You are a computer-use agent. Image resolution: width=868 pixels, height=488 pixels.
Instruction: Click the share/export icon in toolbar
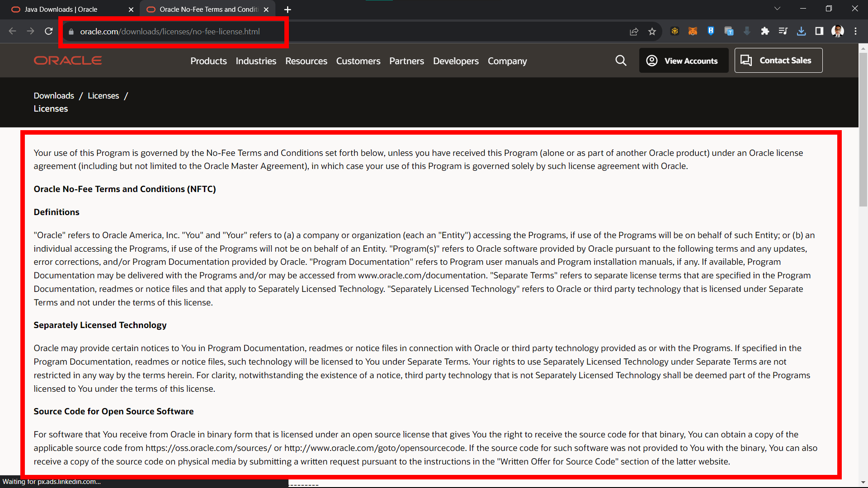pos(633,32)
